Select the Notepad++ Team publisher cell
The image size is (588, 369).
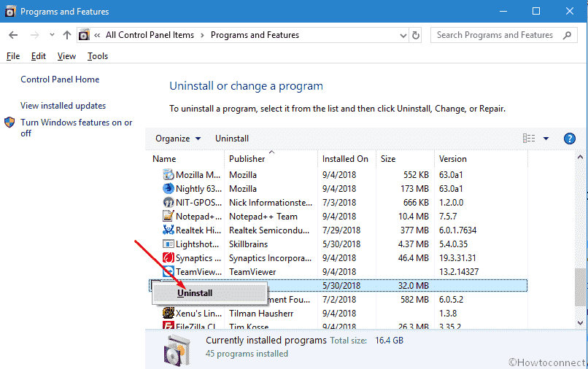coord(263,217)
